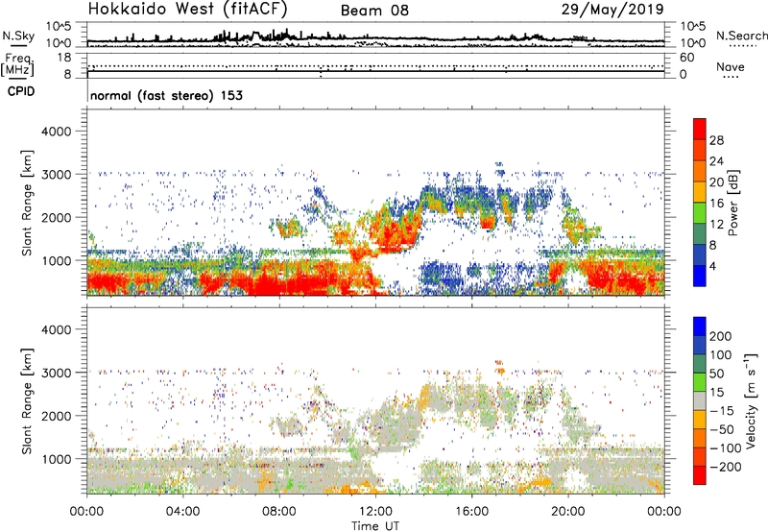Click the power colorbar red segment
The height and width of the screenshot is (532, 768).
coord(700,129)
